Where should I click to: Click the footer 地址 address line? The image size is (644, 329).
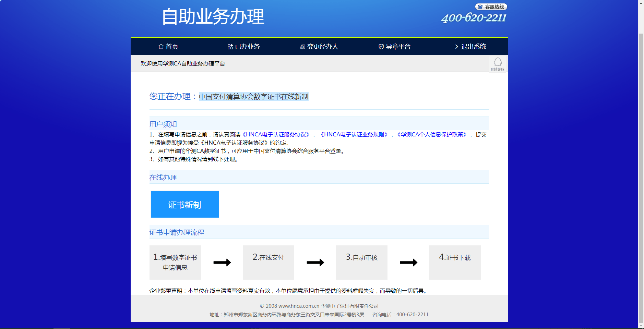[x=287, y=315]
